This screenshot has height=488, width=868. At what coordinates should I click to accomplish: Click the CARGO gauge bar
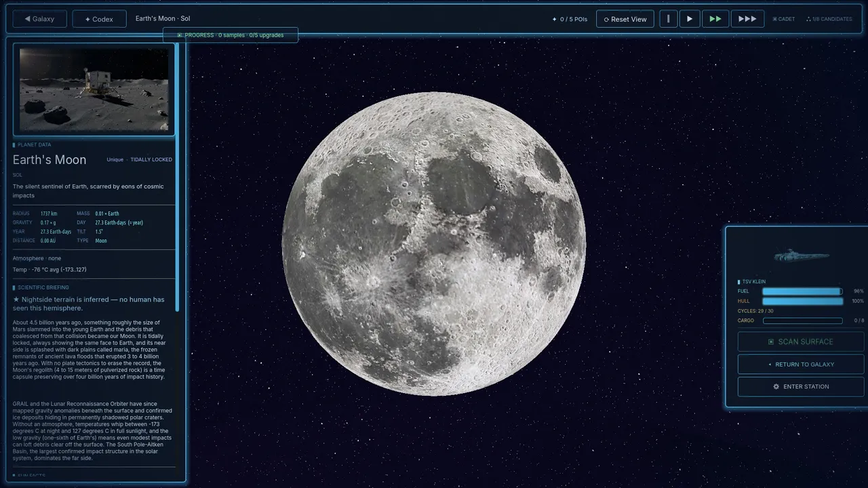(803, 321)
